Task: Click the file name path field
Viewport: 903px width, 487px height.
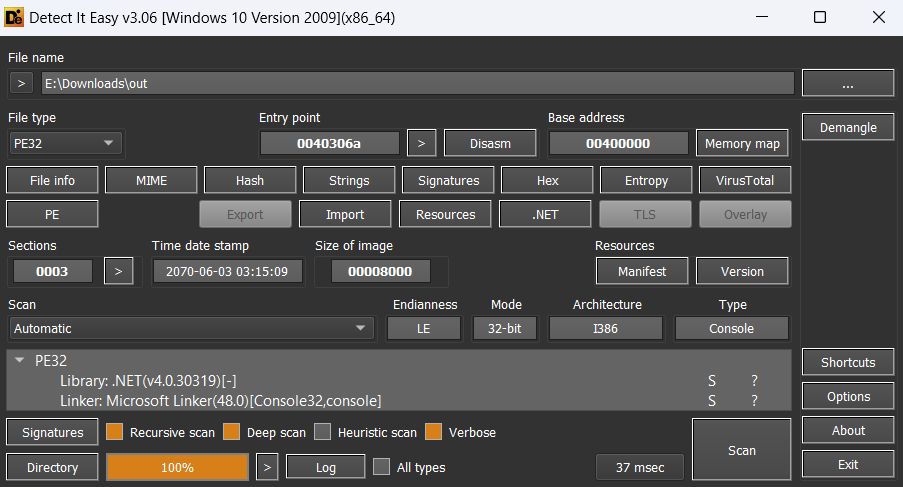Action: pos(417,84)
